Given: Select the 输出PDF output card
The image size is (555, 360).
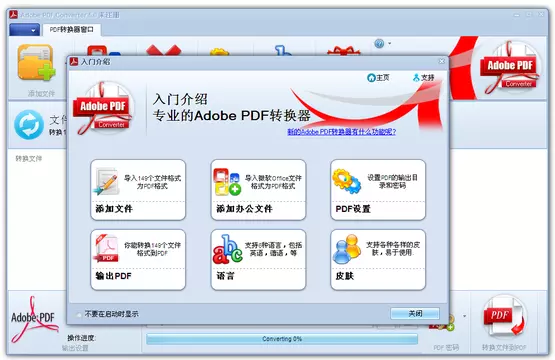Looking at the screenshot, I should [x=138, y=260].
